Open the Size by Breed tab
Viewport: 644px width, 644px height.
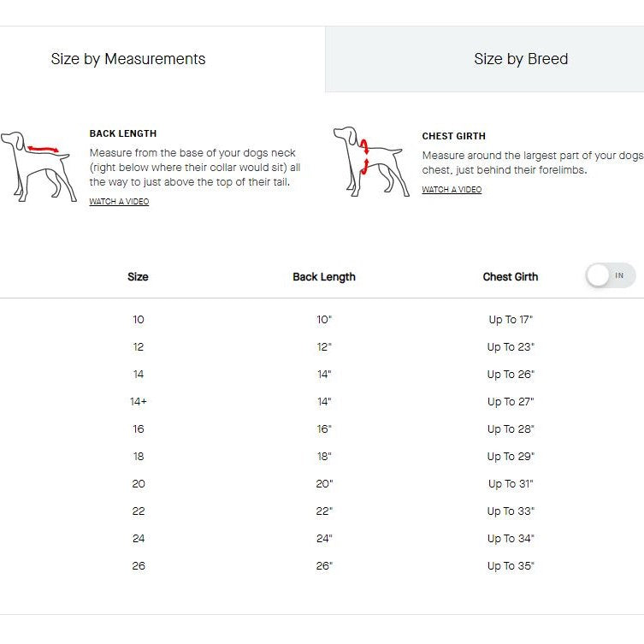(521, 59)
